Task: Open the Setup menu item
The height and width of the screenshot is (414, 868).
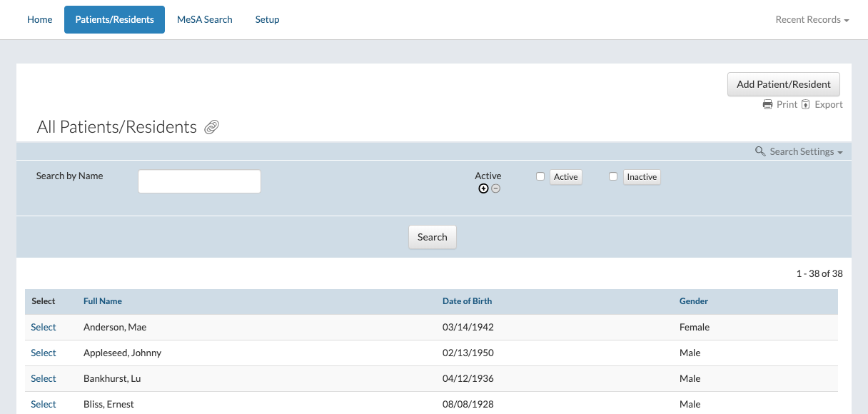Action: coord(267,19)
